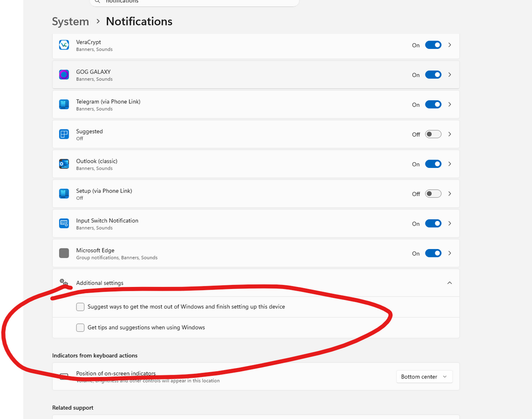Click the VeraCrypt app icon
532x419 pixels.
(x=64, y=45)
